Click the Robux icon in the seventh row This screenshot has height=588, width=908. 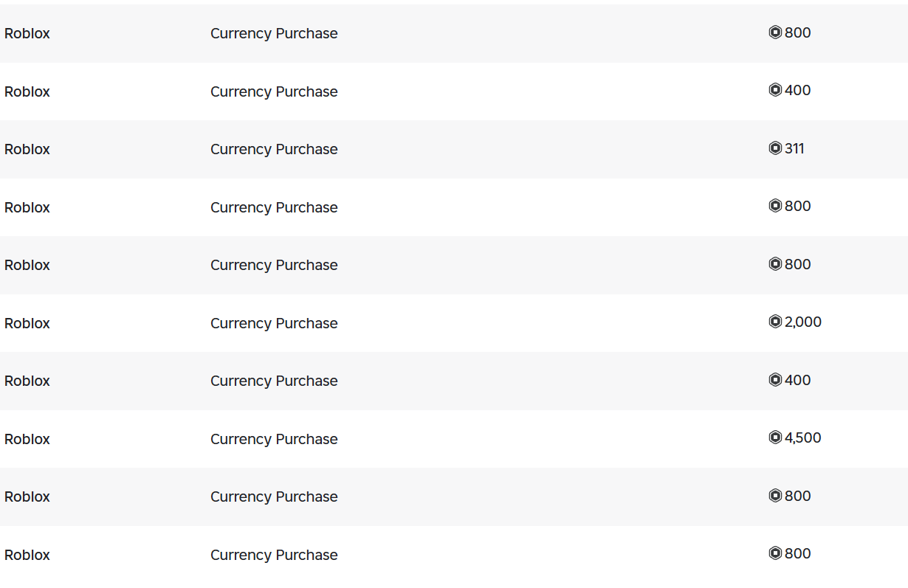point(775,380)
